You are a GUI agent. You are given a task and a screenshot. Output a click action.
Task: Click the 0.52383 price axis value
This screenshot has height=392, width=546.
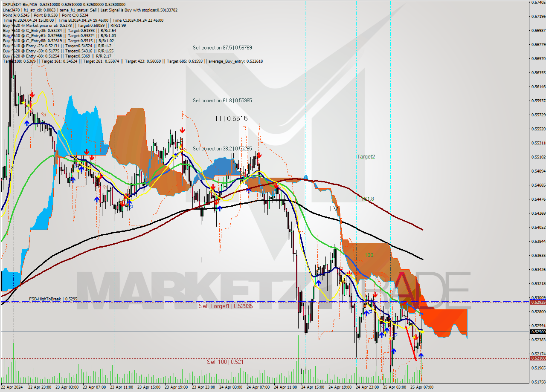(538, 340)
